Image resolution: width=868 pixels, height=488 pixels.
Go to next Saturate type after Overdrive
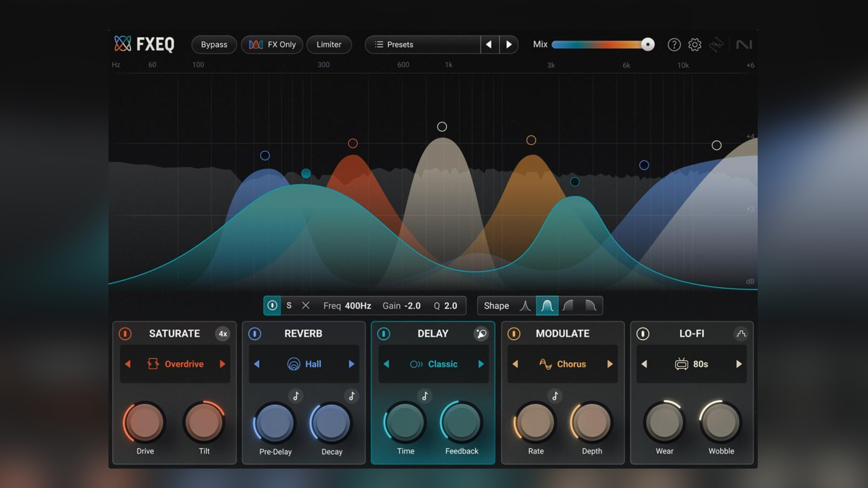[222, 364]
